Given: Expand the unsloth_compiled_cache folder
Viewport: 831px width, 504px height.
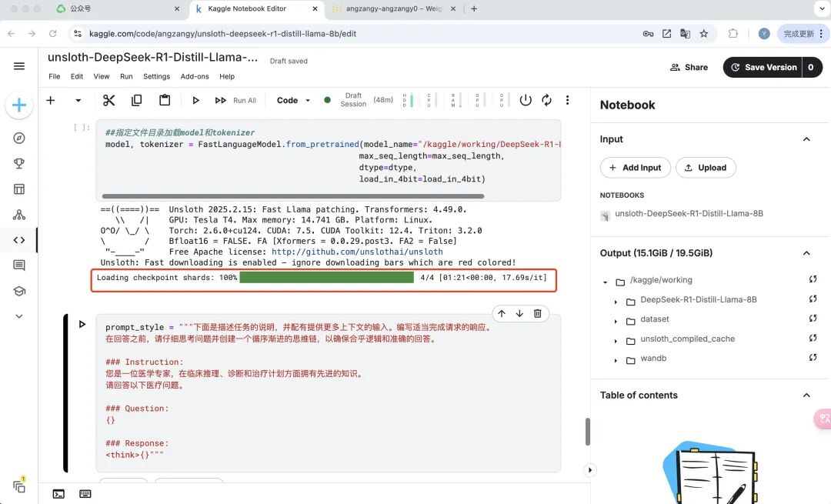Looking at the screenshot, I should 616,341.
